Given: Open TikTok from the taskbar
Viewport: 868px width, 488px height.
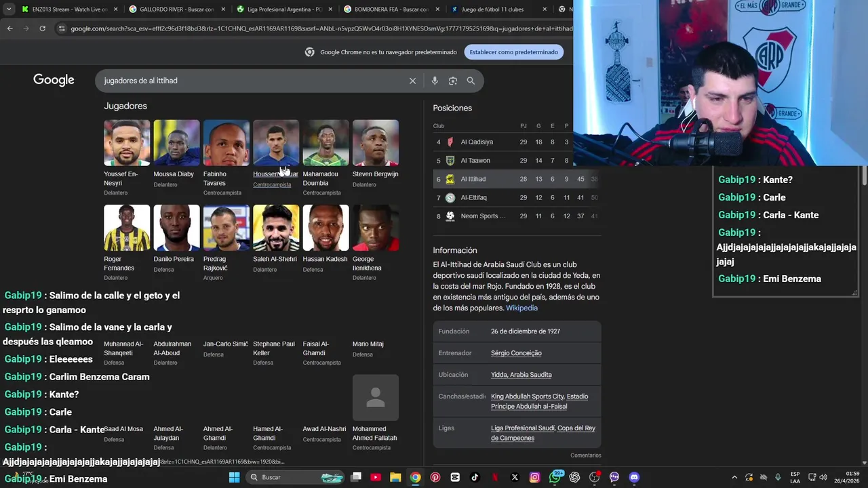Looking at the screenshot, I should 475,477.
